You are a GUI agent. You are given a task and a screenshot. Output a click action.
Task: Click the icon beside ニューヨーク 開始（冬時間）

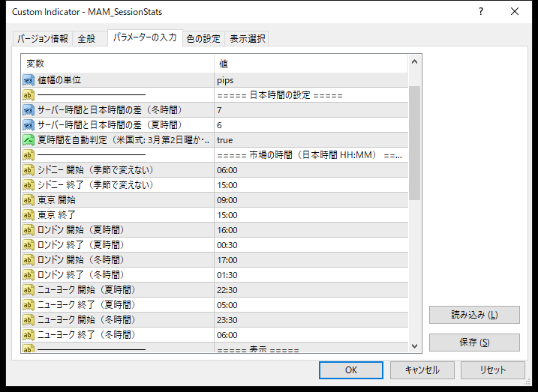(x=29, y=320)
